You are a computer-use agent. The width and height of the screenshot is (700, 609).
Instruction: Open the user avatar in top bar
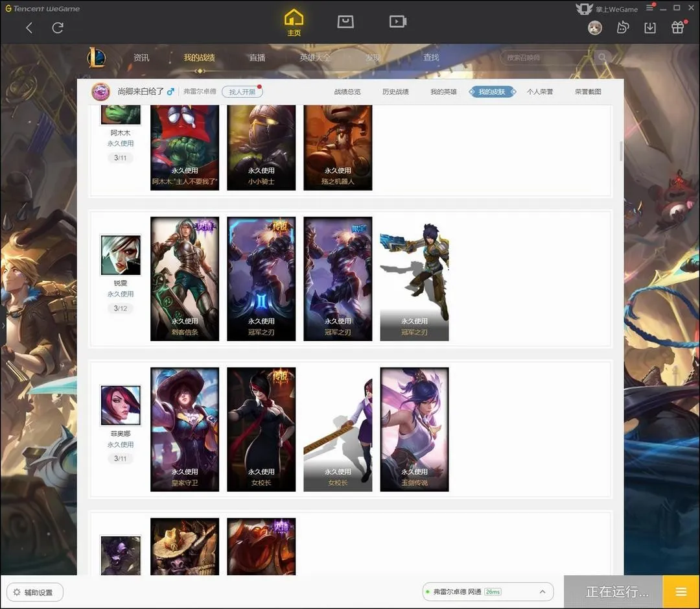point(594,28)
